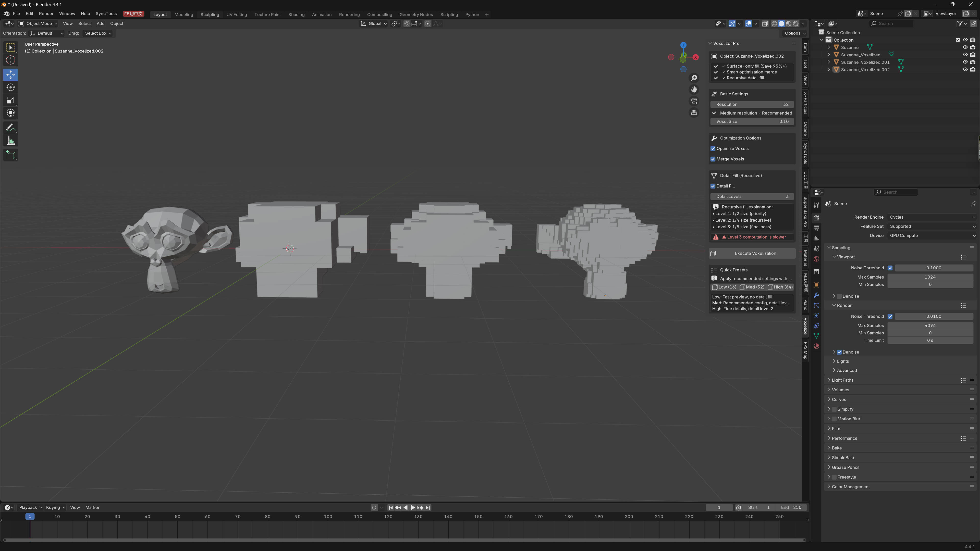Click the viewport zoom magnifier icon
This screenshot has width=980, height=551.
pyautogui.click(x=694, y=78)
